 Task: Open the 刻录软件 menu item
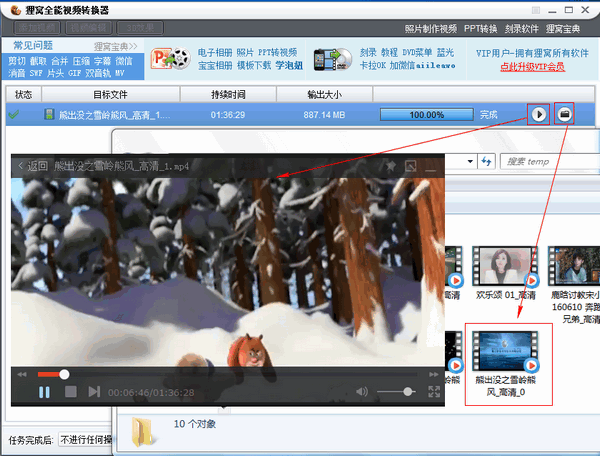pyautogui.click(x=521, y=29)
